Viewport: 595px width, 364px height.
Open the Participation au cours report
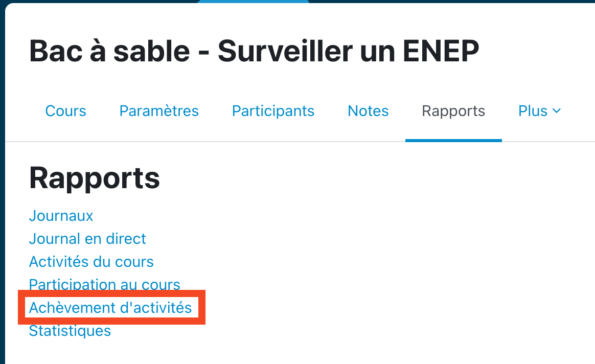(x=104, y=284)
